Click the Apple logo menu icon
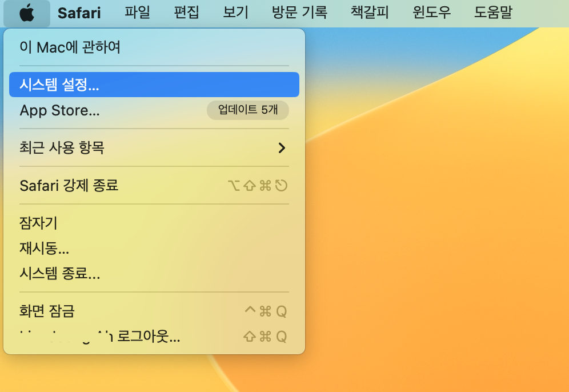Viewport: 569px width, 392px height. point(27,13)
